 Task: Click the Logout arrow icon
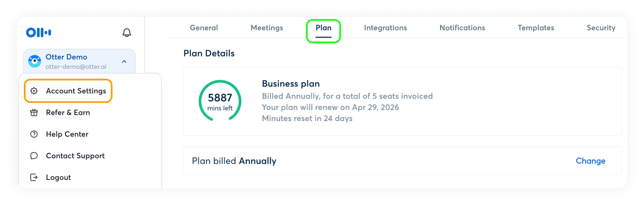34,177
